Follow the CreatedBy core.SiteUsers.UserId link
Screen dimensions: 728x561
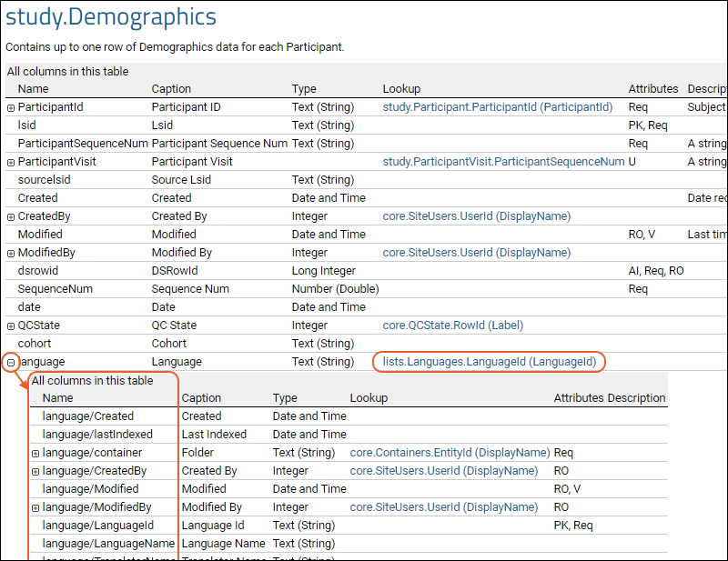(x=476, y=216)
